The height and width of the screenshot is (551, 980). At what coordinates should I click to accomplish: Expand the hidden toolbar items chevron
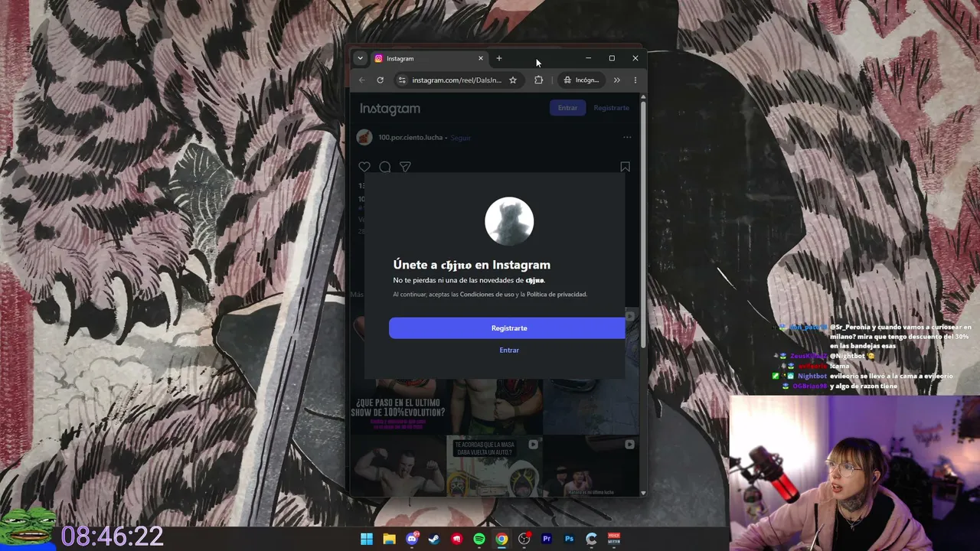tap(616, 80)
